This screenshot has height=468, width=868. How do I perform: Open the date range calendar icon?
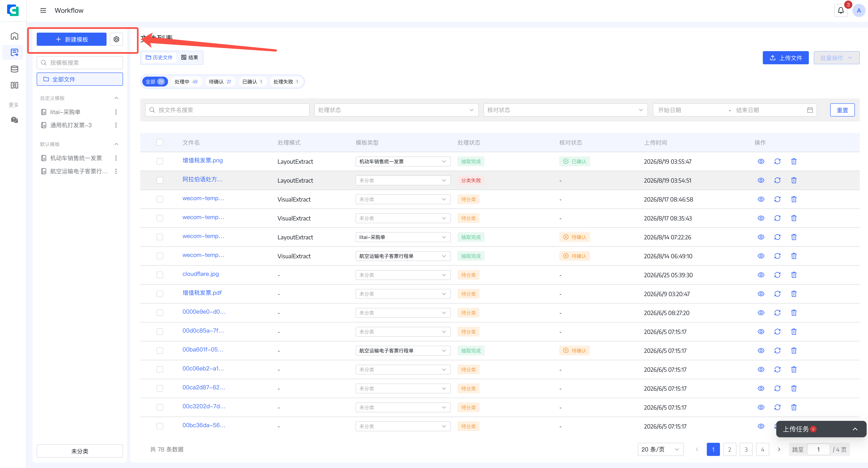point(810,110)
